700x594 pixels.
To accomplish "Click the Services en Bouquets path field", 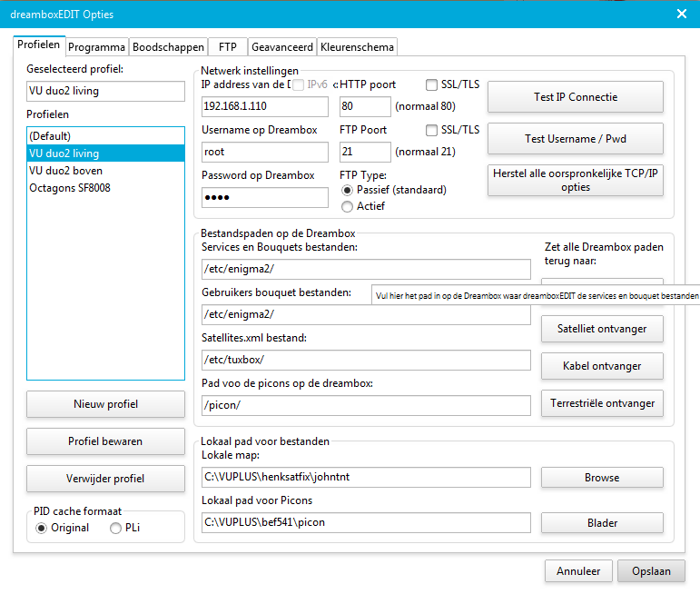I will 366,270.
